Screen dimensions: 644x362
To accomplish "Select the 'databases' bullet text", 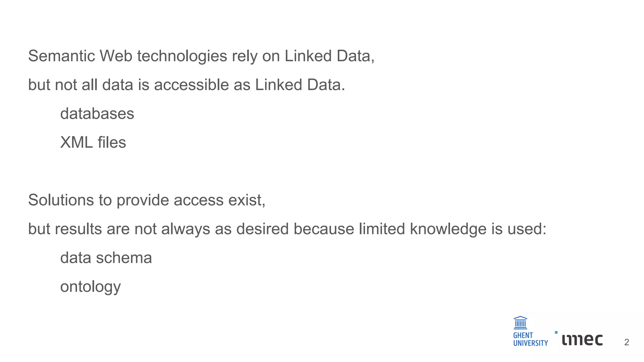I will click(x=97, y=114).
